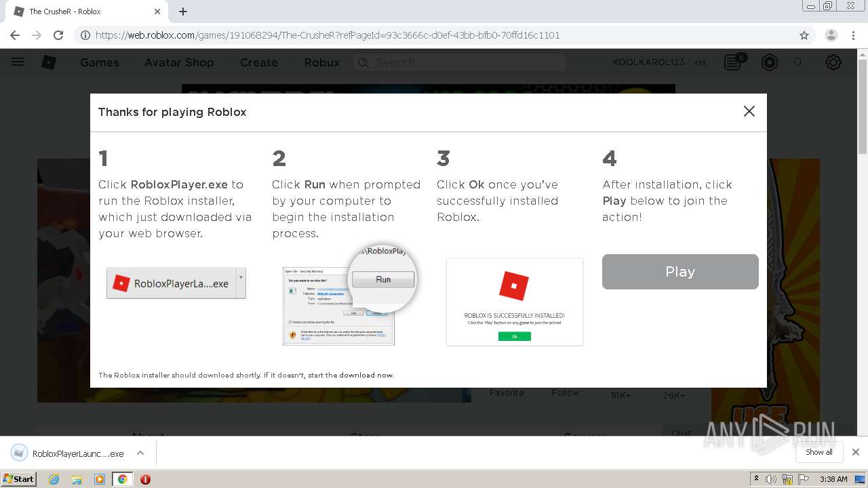Open Windows Explorer folder from taskbar
868x488 pixels.
pyautogui.click(x=77, y=479)
